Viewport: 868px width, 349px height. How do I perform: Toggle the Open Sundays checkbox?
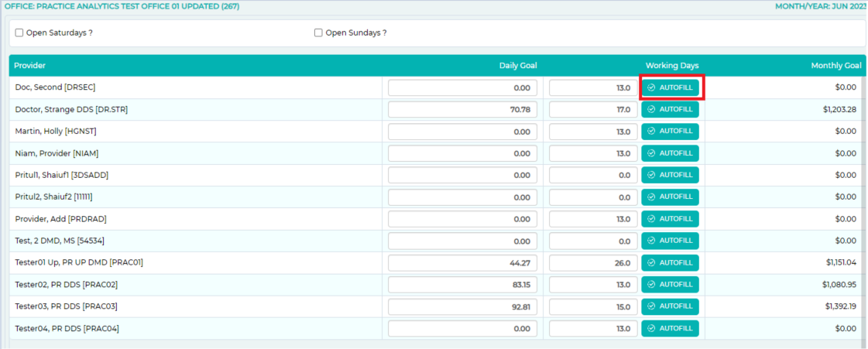coord(318,33)
